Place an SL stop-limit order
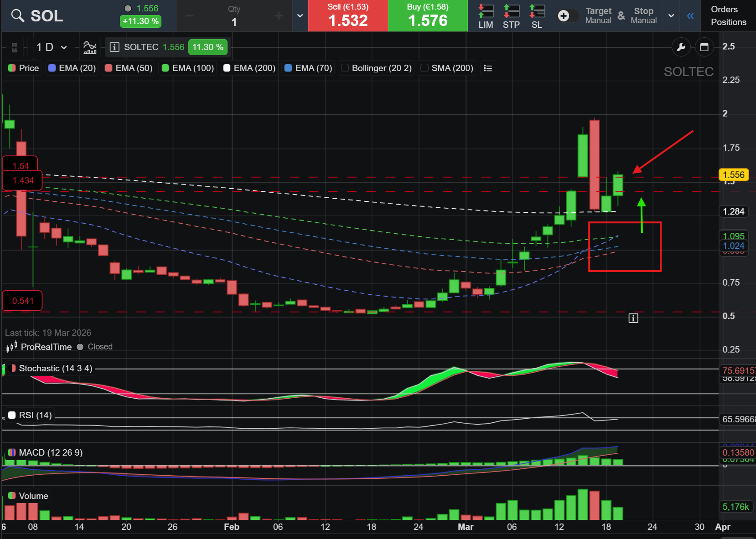The height and width of the screenshot is (539, 756). (x=537, y=16)
